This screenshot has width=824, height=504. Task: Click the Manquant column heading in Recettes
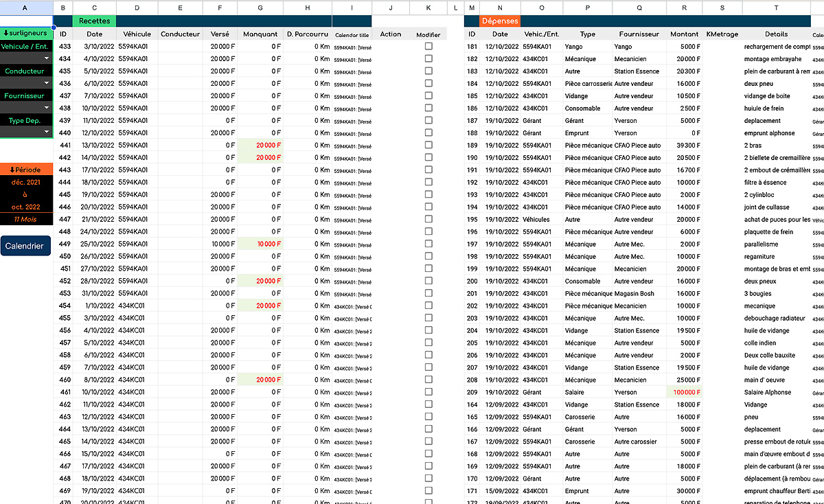tap(260, 34)
